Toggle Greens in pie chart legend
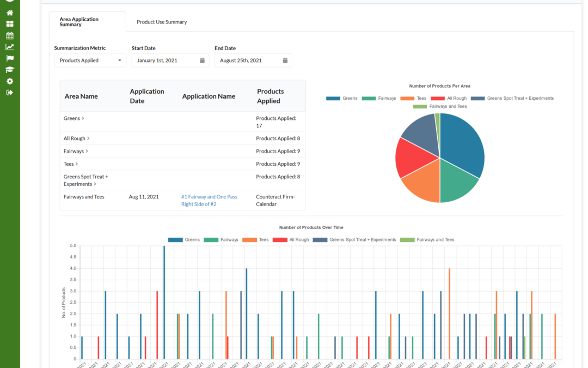The height and width of the screenshot is (368, 588). click(x=341, y=98)
